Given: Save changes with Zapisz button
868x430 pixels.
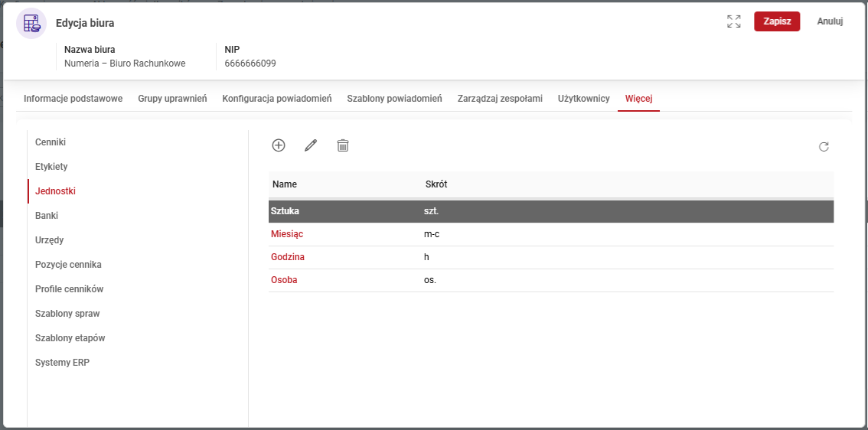Looking at the screenshot, I should [777, 21].
